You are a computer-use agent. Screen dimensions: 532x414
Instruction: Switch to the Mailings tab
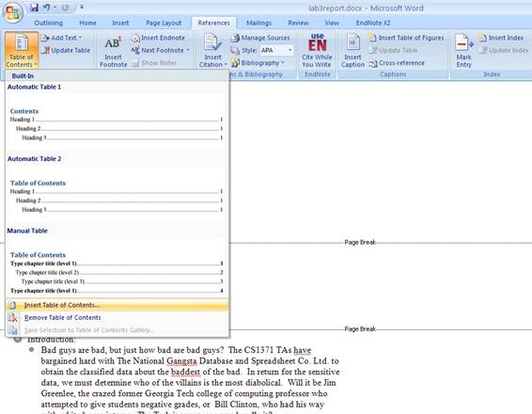pyautogui.click(x=258, y=24)
